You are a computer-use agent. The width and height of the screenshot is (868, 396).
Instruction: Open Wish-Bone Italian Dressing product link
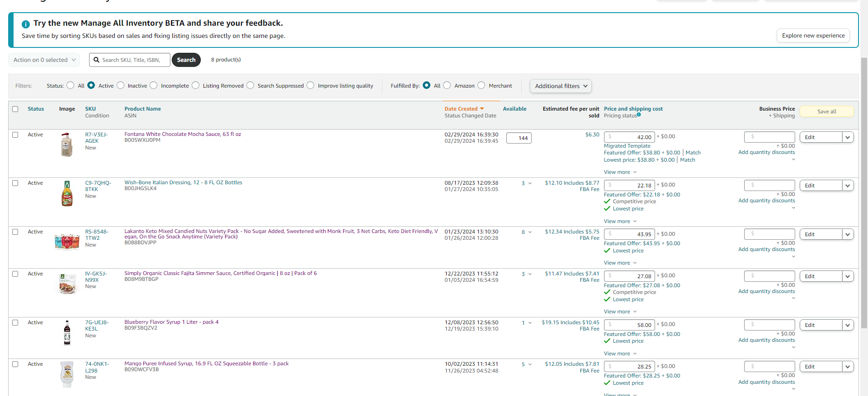coord(183,182)
